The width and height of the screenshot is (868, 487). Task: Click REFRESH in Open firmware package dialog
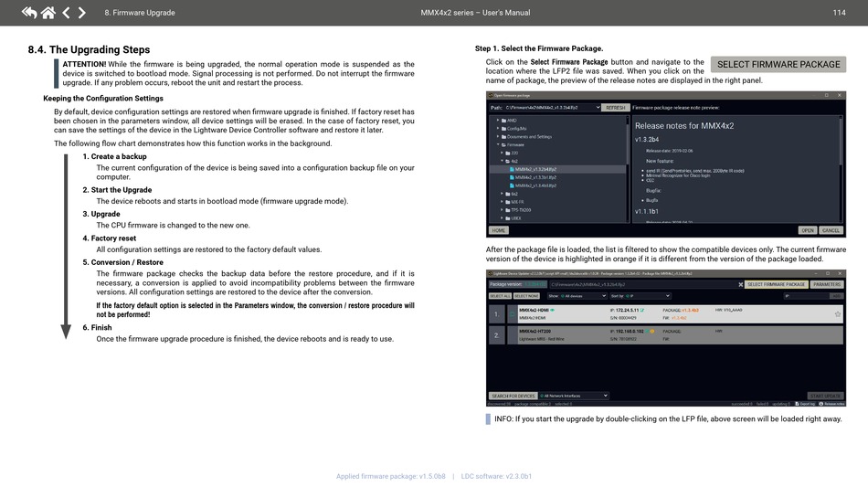point(615,108)
